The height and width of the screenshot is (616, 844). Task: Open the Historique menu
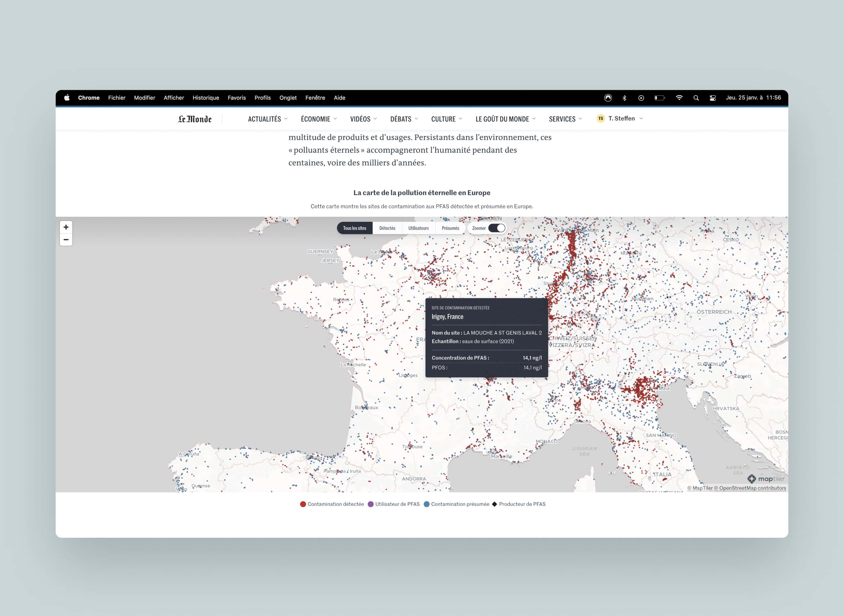(206, 98)
